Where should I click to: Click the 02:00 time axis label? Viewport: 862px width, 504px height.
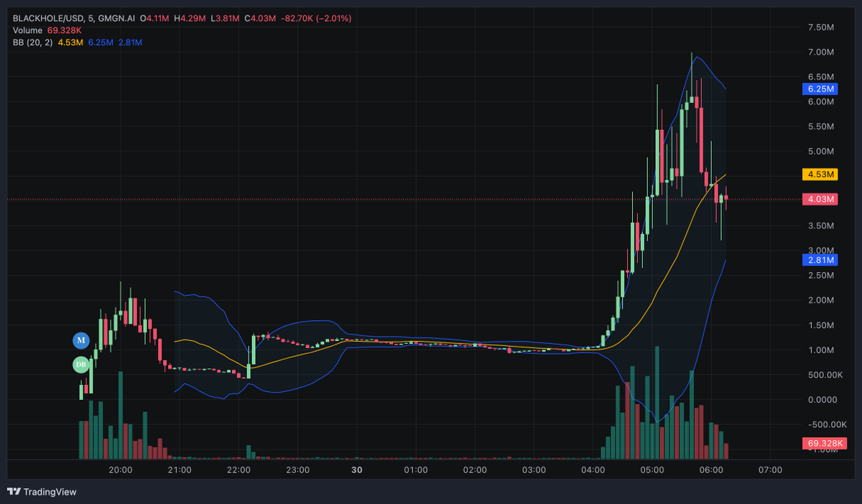(475, 470)
